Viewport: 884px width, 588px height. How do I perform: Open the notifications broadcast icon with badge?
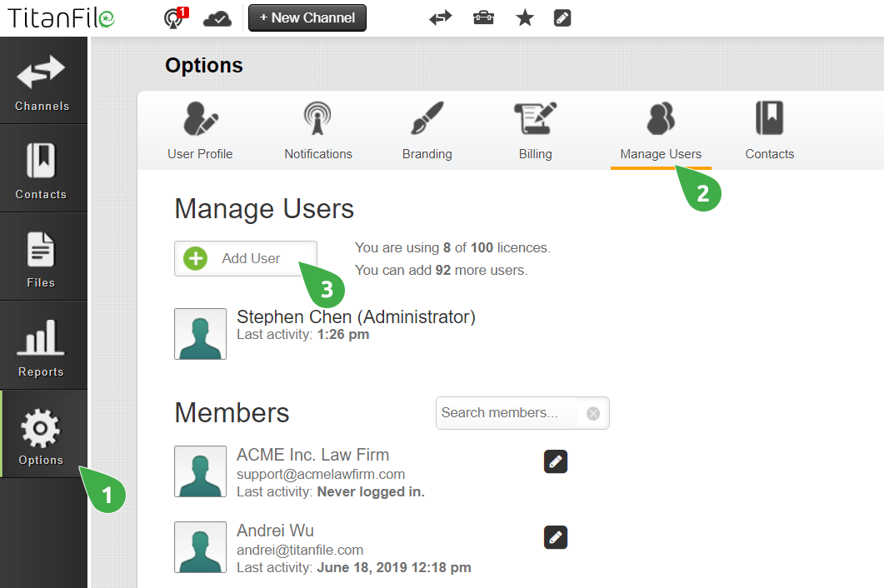pos(173,17)
